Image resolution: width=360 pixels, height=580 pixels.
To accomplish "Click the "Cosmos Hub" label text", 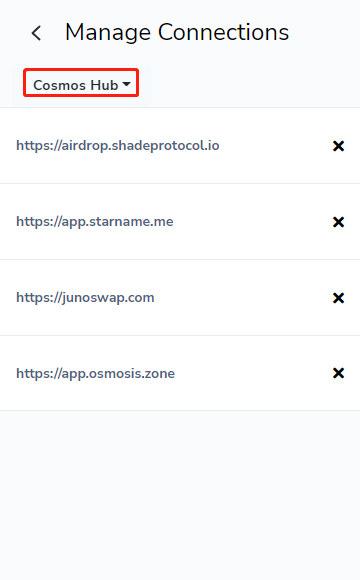I will point(76,85).
